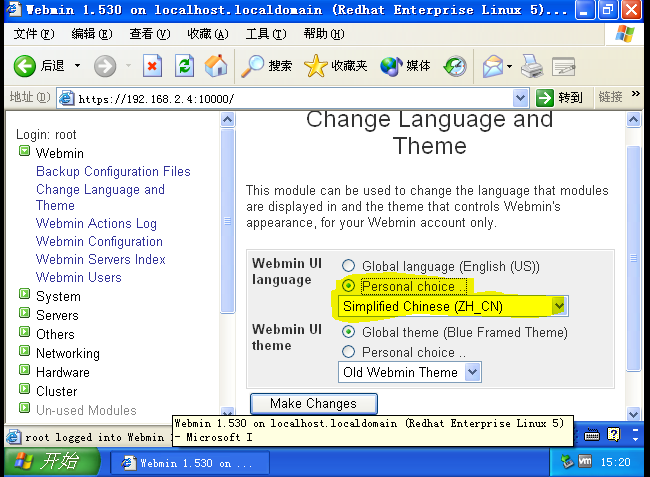The width and height of the screenshot is (650, 477).
Task: Open the 文件(F) menu
Action: point(34,34)
